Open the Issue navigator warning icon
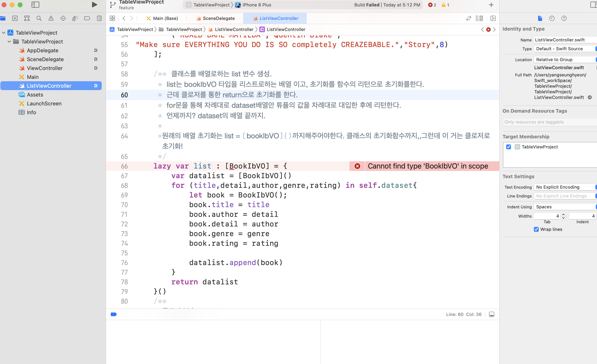Viewport: 597px width, 364px height. pos(51,18)
